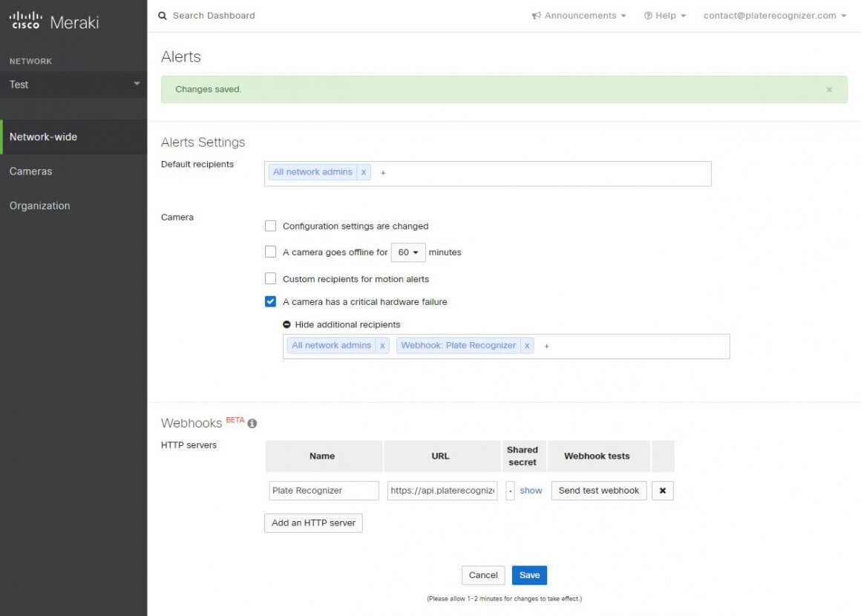
Task: Click the Cancel button
Action: click(483, 575)
